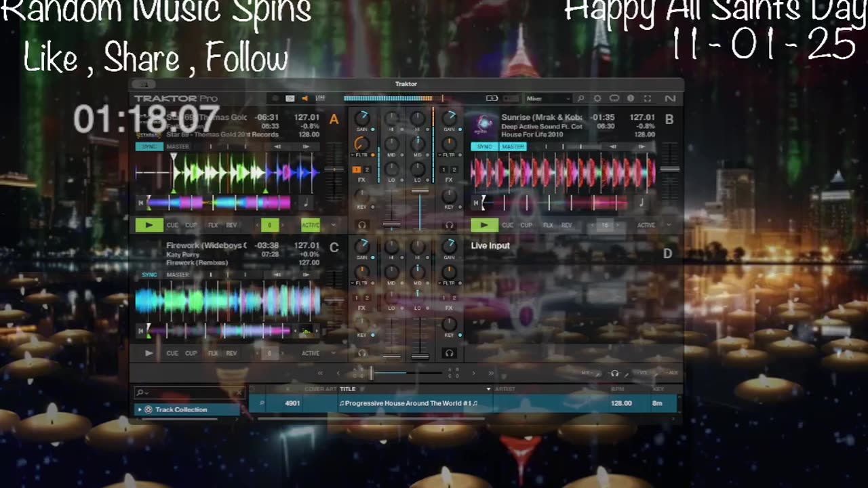Nudge Deck A tempo bend right arrow

(306, 146)
